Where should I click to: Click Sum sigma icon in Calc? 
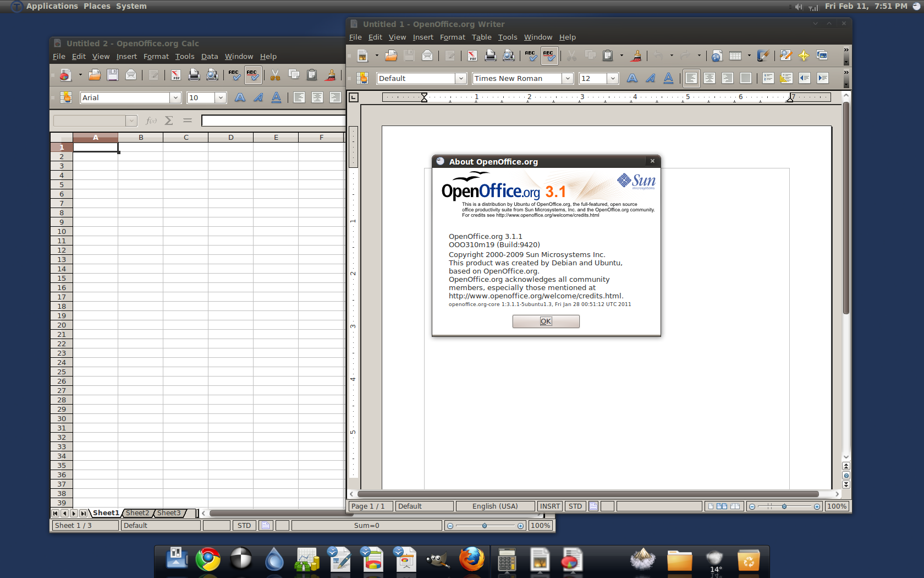tap(169, 121)
